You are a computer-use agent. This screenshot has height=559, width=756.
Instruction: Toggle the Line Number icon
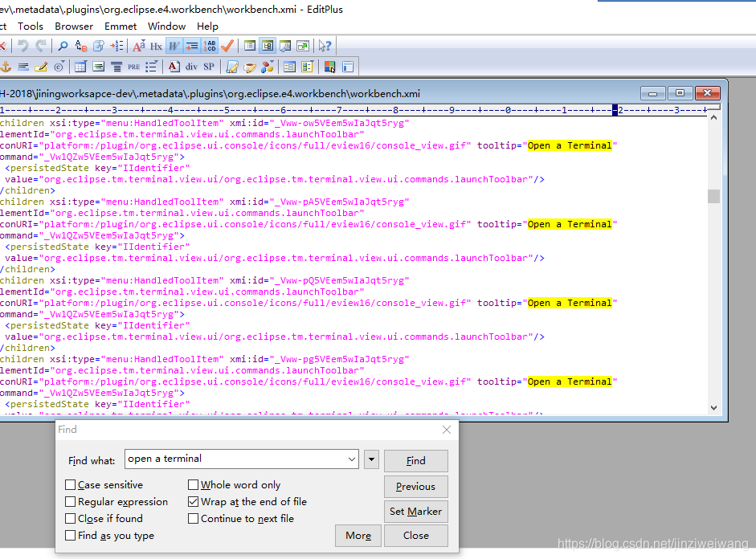point(210,46)
